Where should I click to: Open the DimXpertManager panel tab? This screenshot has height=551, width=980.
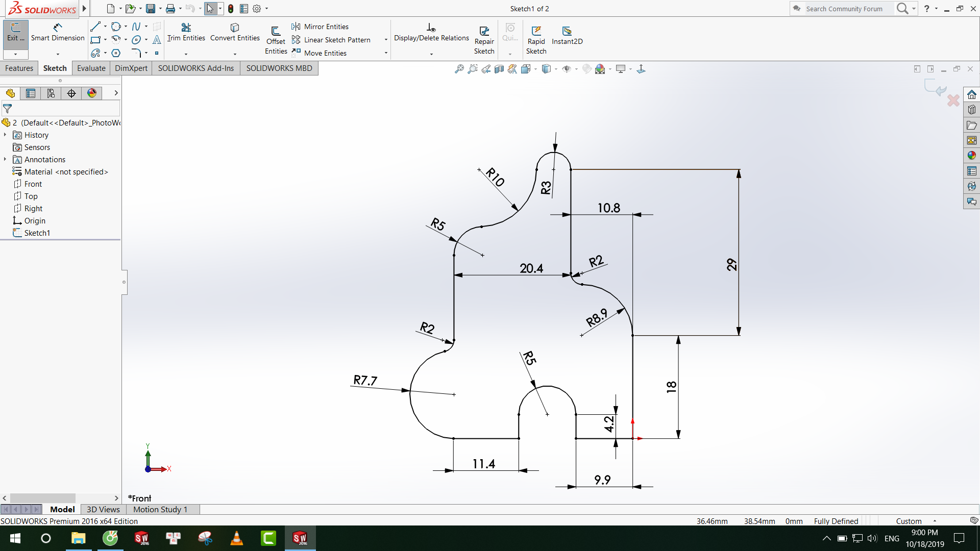click(x=71, y=93)
